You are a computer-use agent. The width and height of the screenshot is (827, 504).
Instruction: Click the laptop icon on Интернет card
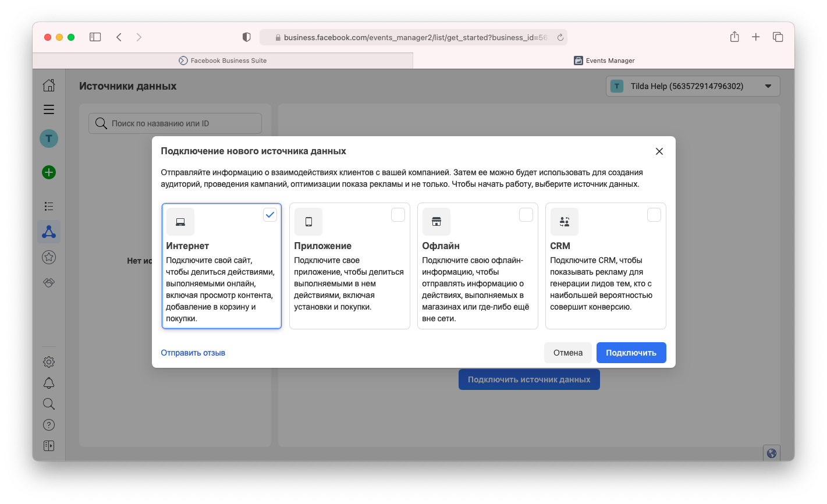tap(180, 222)
